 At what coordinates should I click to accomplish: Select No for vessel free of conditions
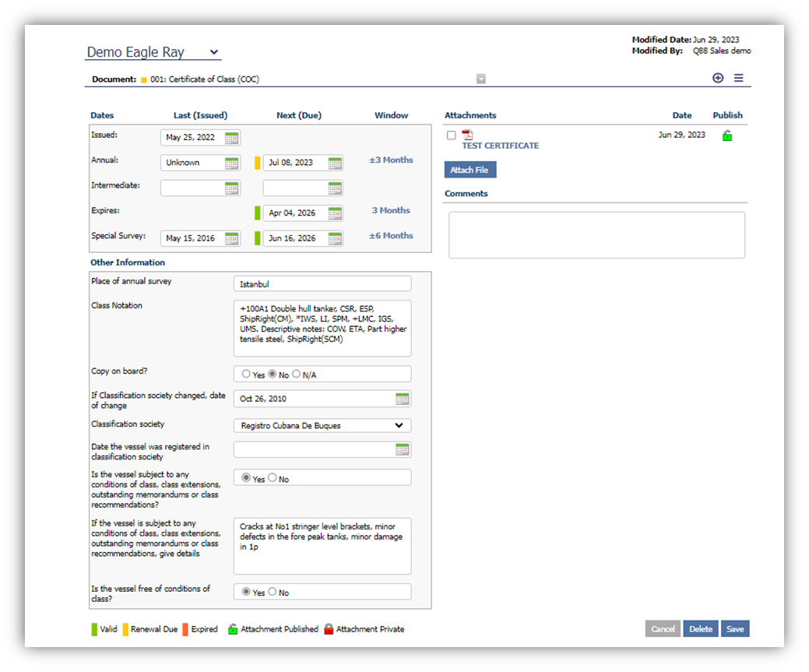coord(273,592)
